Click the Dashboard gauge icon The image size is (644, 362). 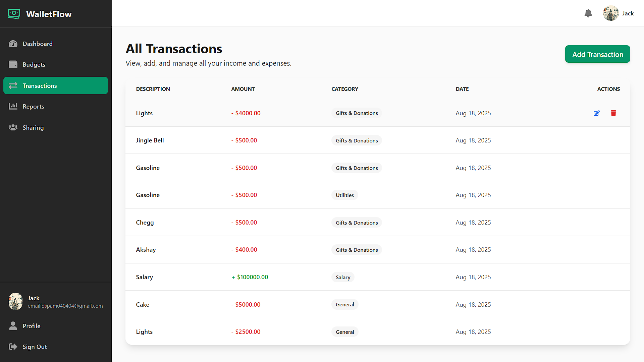coord(13,44)
